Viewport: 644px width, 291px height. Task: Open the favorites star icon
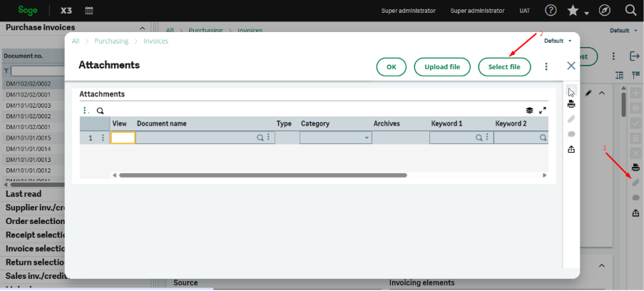(x=573, y=11)
